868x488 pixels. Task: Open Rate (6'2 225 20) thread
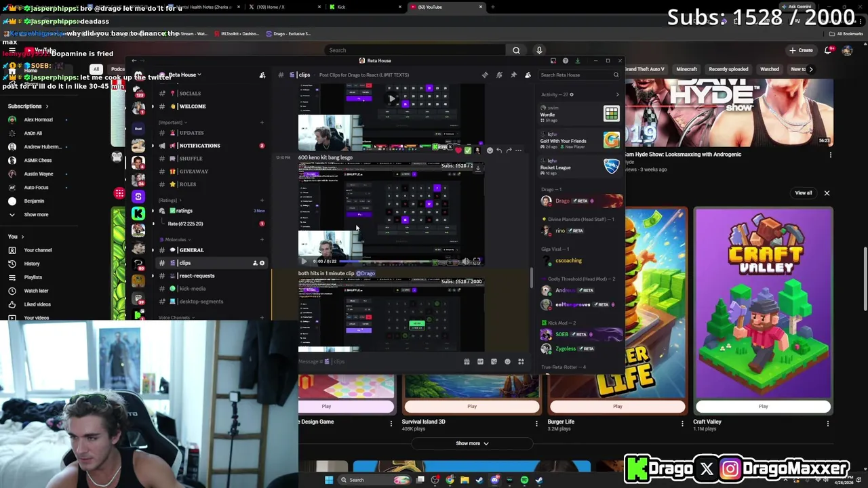[x=210, y=224]
